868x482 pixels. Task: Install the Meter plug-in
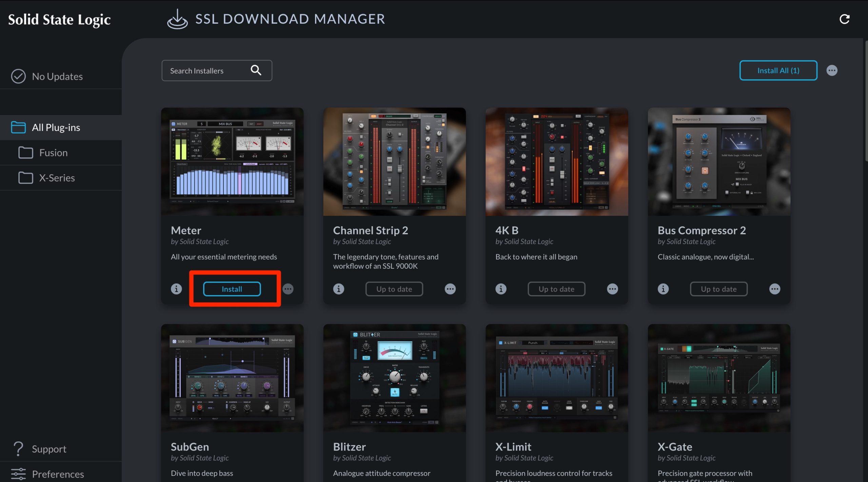click(x=232, y=289)
